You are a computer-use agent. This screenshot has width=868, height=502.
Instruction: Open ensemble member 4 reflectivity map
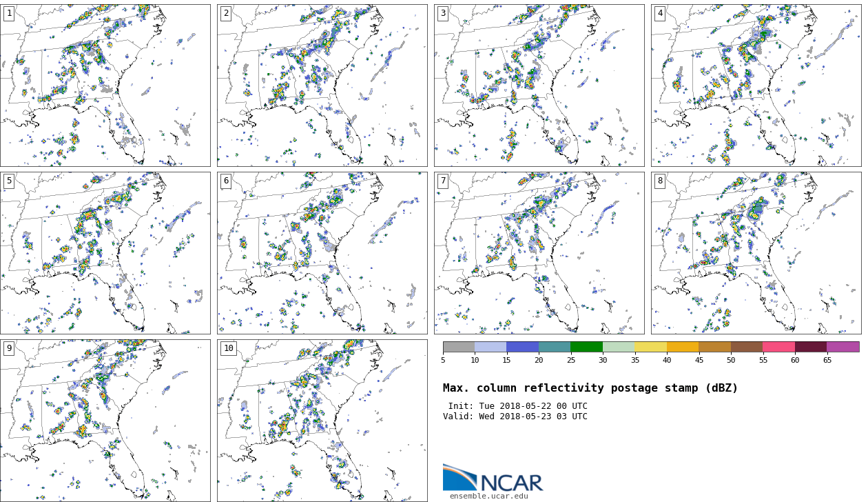tap(756, 86)
